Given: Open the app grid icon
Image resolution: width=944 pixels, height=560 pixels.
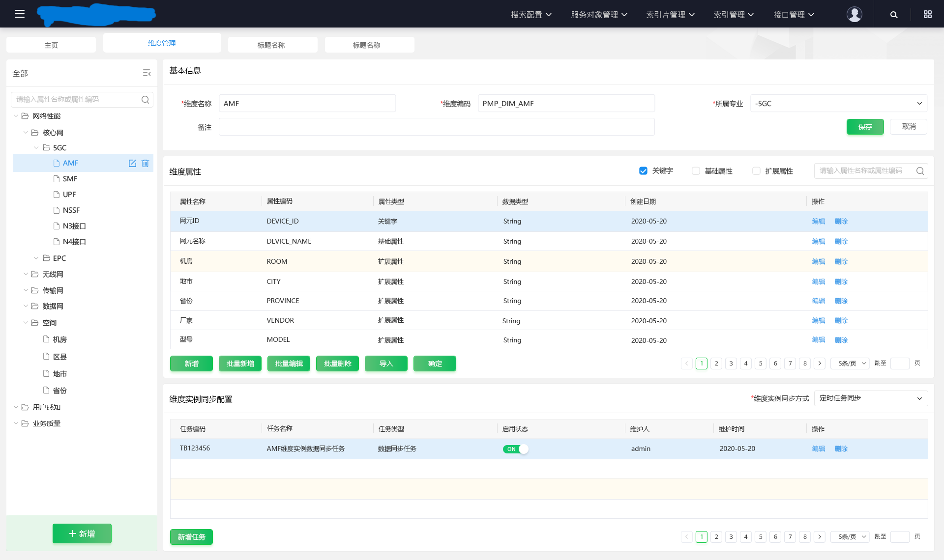Looking at the screenshot, I should tap(928, 14).
